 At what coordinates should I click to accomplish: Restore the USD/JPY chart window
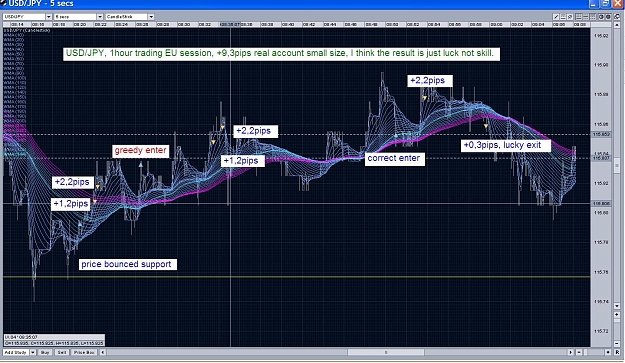click(x=605, y=4)
